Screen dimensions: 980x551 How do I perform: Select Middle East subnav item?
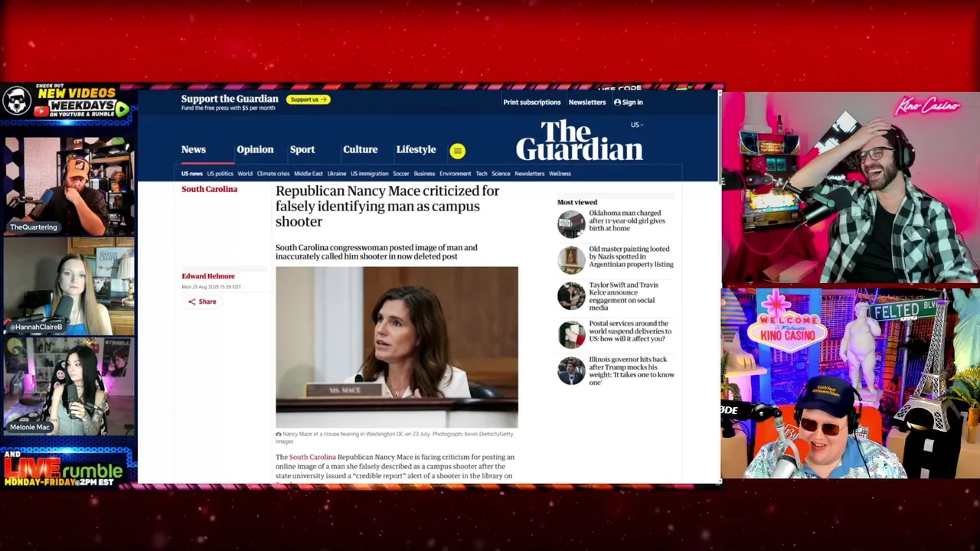coord(309,174)
